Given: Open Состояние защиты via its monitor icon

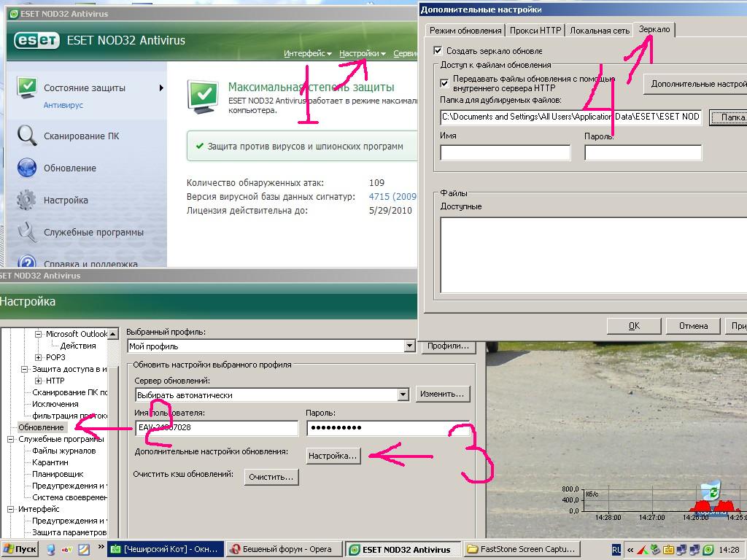Looking at the screenshot, I should click(x=27, y=88).
